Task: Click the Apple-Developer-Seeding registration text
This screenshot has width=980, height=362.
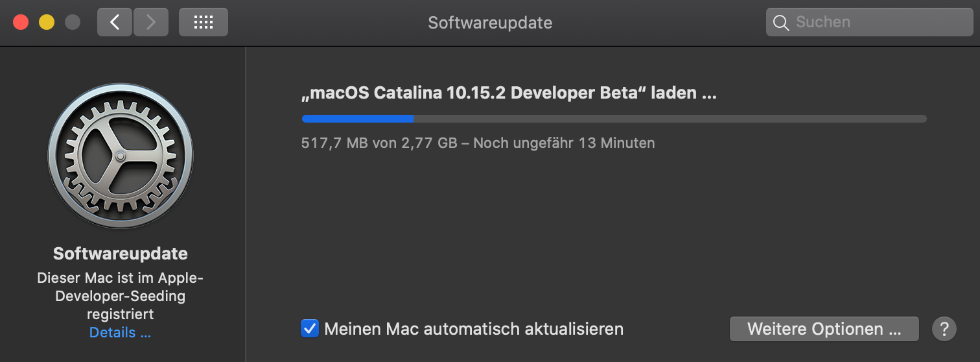Action: tap(121, 296)
